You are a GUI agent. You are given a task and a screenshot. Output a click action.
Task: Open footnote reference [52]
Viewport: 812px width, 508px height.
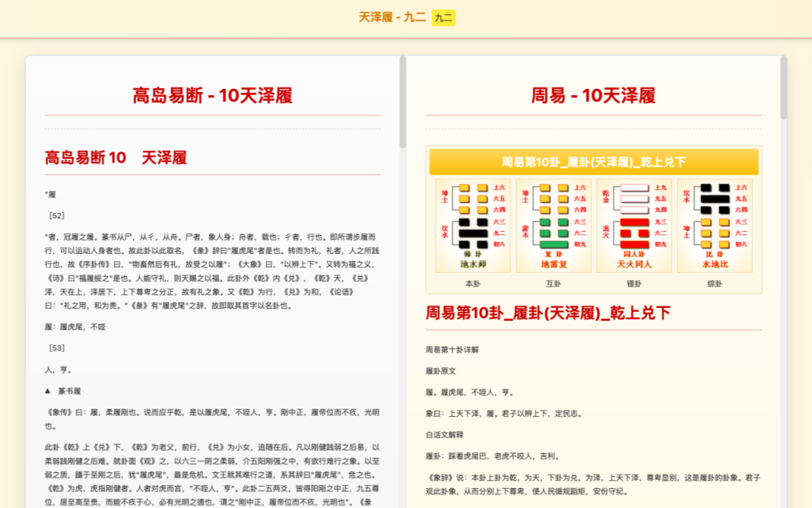tap(56, 215)
